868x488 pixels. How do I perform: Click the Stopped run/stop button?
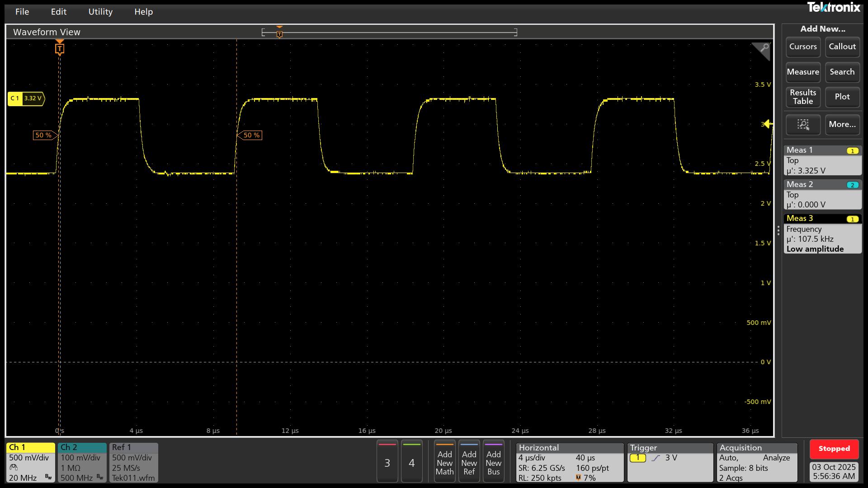pos(834,449)
